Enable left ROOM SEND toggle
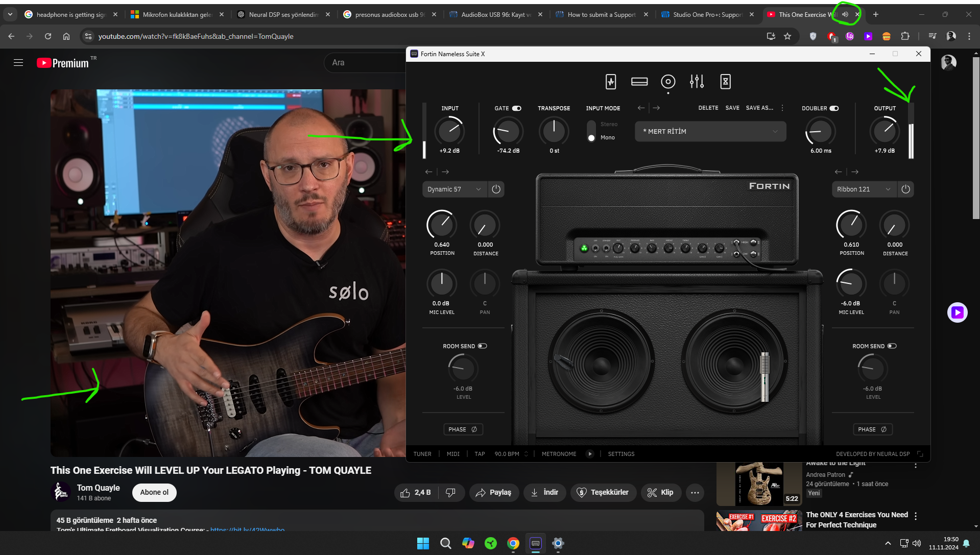Screen dimensions: 980x555 coord(482,346)
